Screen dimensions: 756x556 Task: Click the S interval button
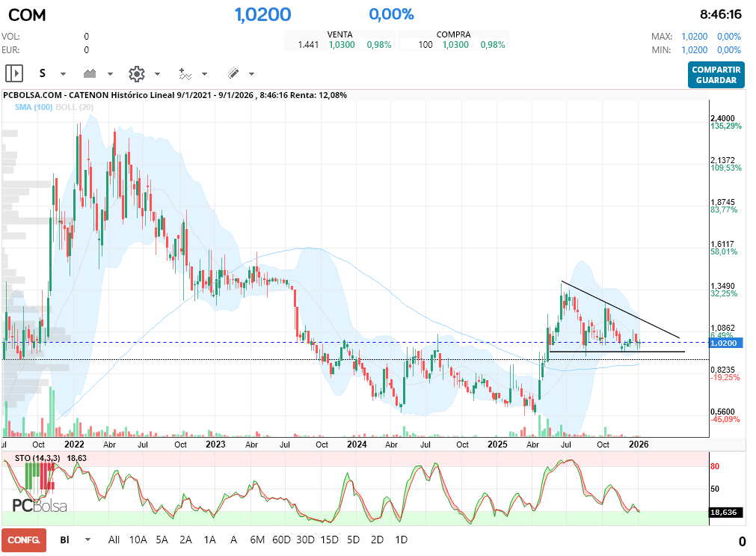pos(43,73)
